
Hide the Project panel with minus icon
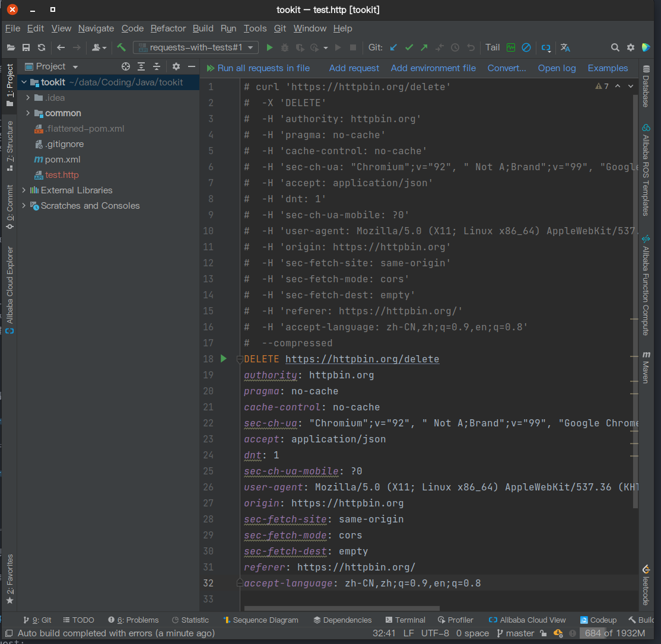(192, 66)
